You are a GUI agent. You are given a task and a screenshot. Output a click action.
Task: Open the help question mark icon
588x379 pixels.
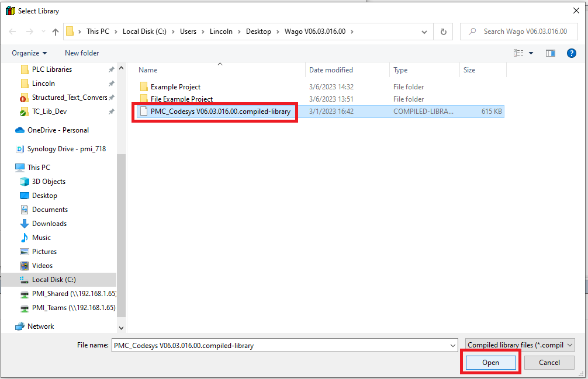tap(572, 53)
